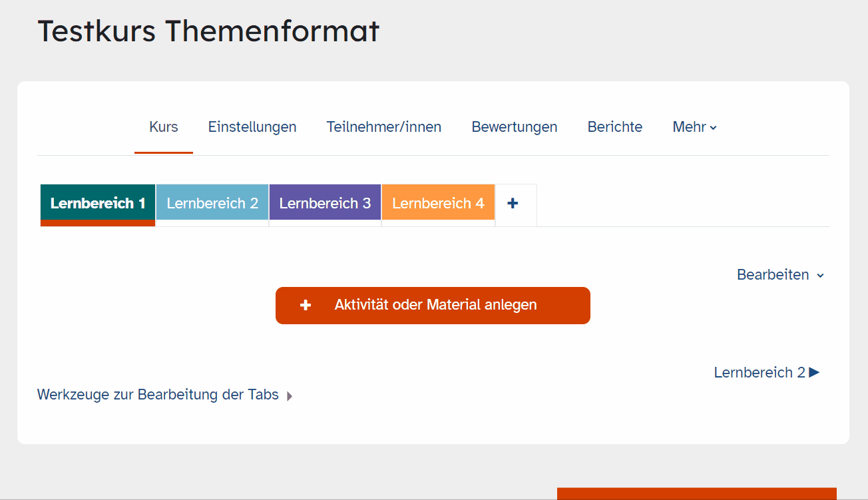Expand 'Werkzeuge zur Bearbeitung der Tabs'
This screenshot has height=500, width=868.
158,394
